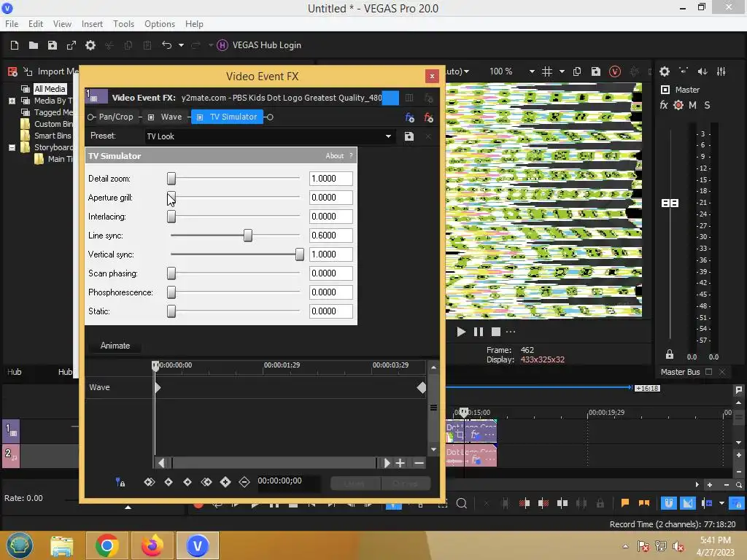The image size is (747, 560).
Task: Click the preview grid overlay icon
Action: [547, 71]
